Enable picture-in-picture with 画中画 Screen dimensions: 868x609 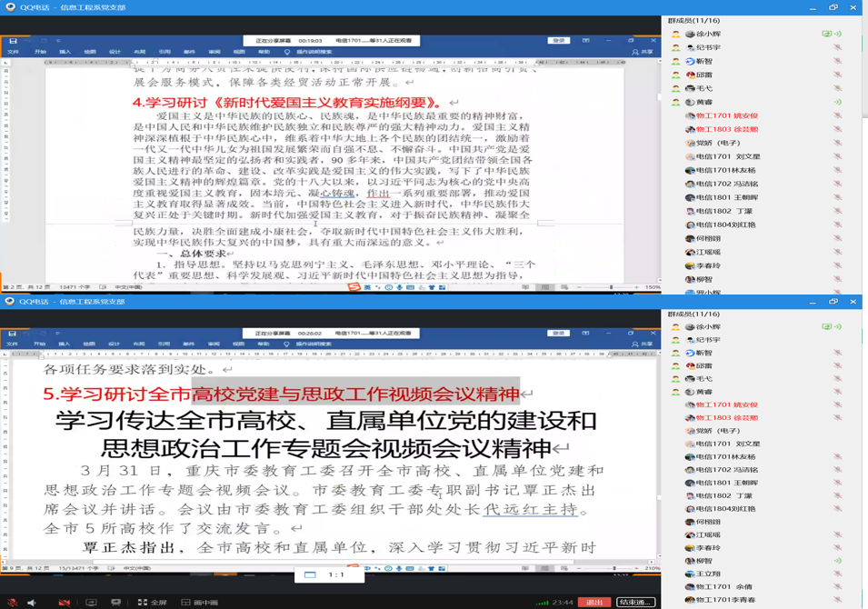200,602
